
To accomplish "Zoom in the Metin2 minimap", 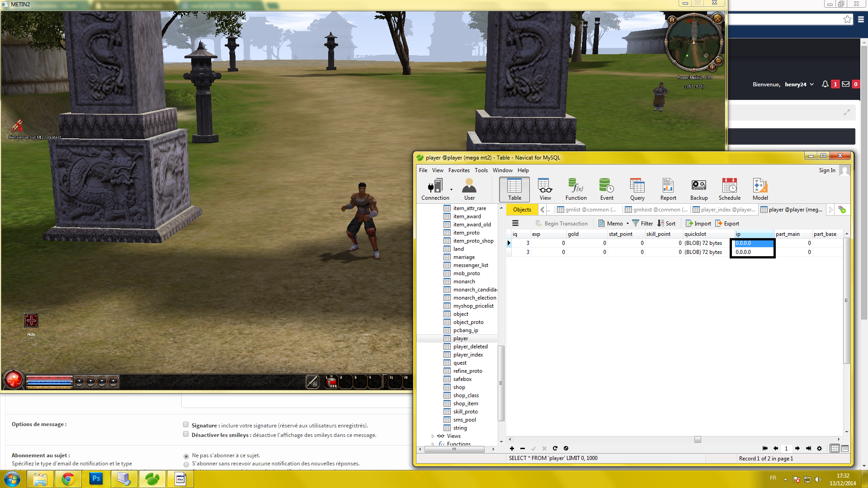I will point(712,67).
